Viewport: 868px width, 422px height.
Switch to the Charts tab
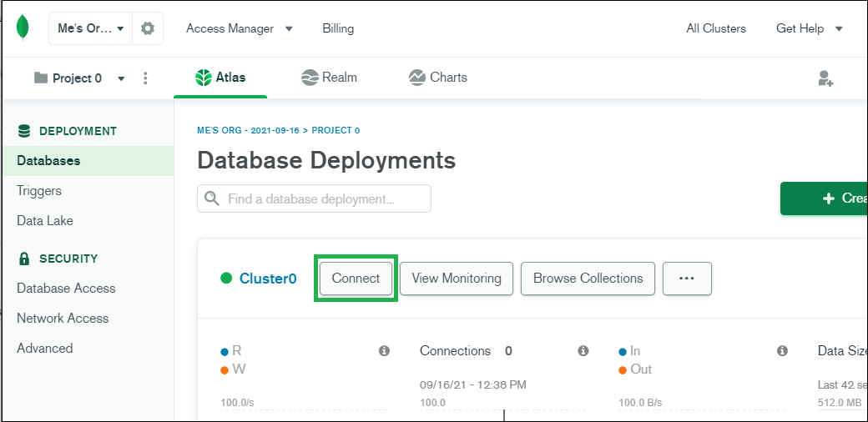coord(438,78)
